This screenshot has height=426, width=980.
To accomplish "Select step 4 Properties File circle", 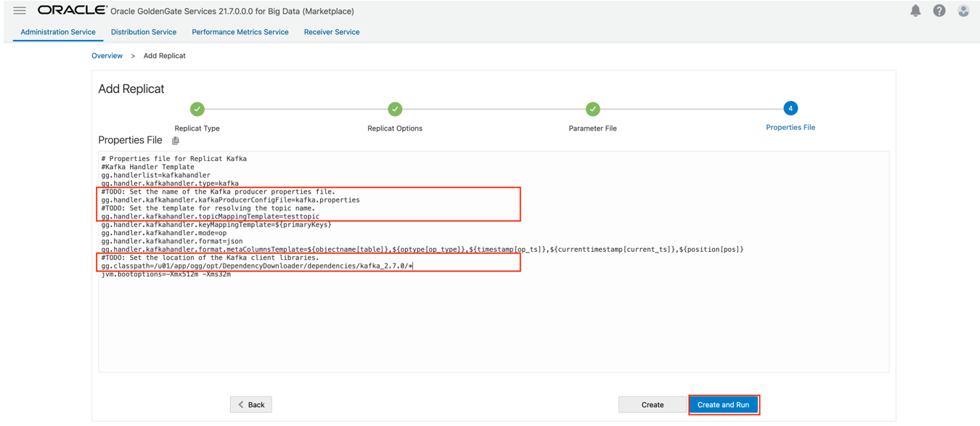I will 791,108.
